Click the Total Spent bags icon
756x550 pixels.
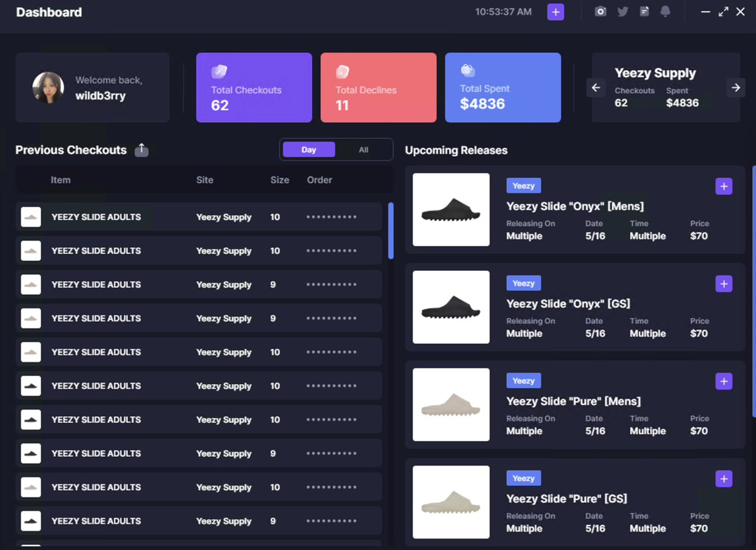pyautogui.click(x=468, y=71)
